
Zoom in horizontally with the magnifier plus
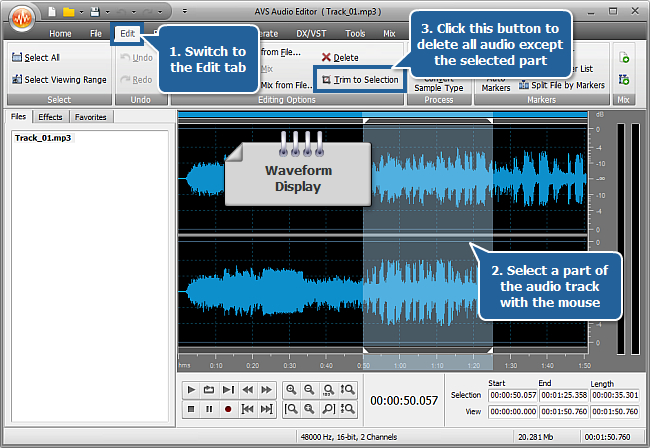point(291,390)
